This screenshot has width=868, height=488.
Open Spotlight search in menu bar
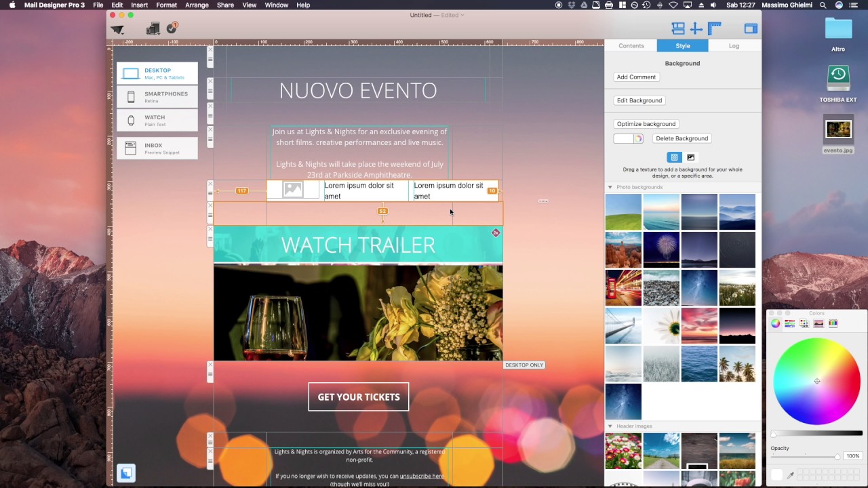[x=823, y=5]
